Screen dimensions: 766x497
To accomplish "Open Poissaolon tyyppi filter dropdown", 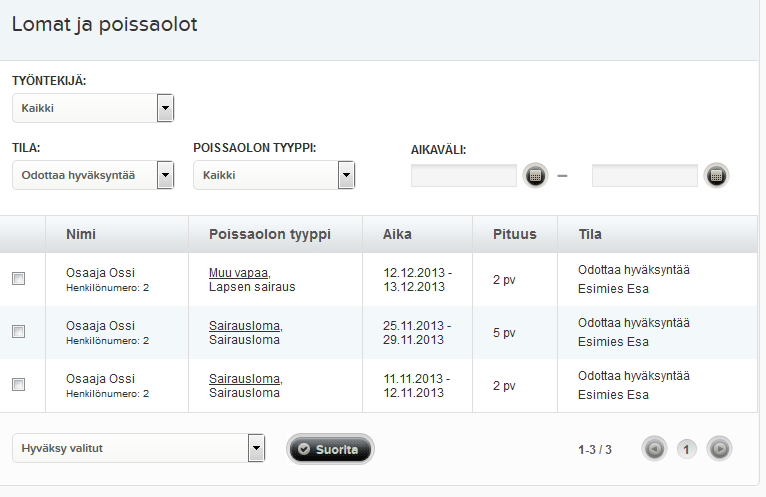I will pos(346,175).
